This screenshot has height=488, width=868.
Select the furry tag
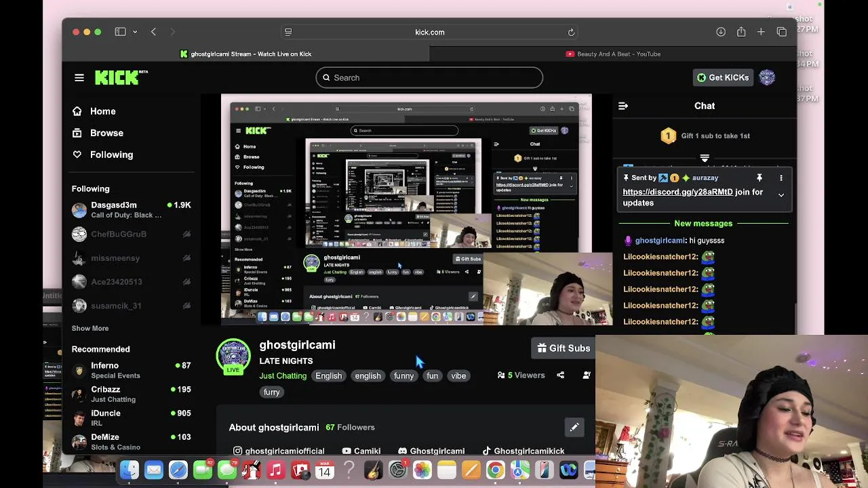pos(271,392)
